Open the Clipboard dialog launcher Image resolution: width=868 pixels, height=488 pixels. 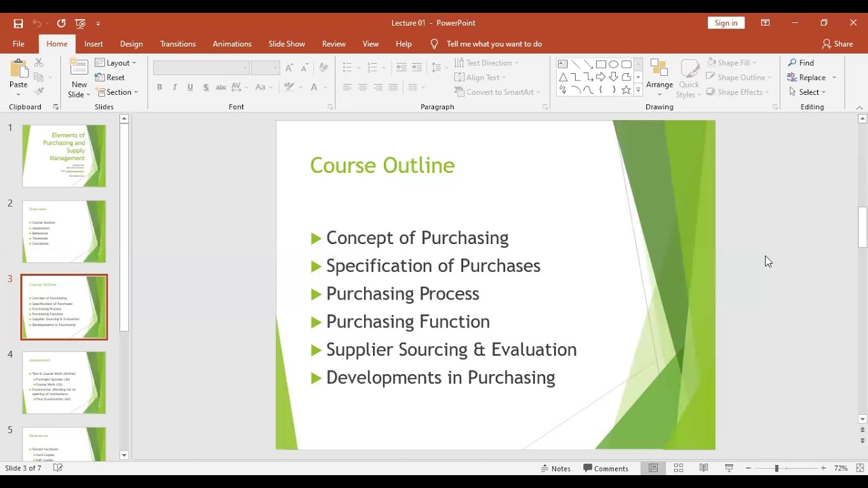click(x=56, y=107)
